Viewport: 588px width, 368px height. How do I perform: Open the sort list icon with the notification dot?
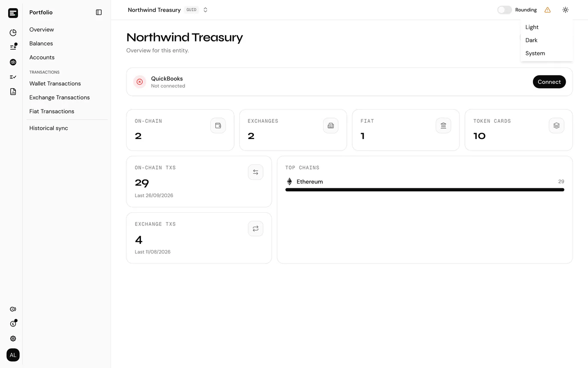coord(13,47)
